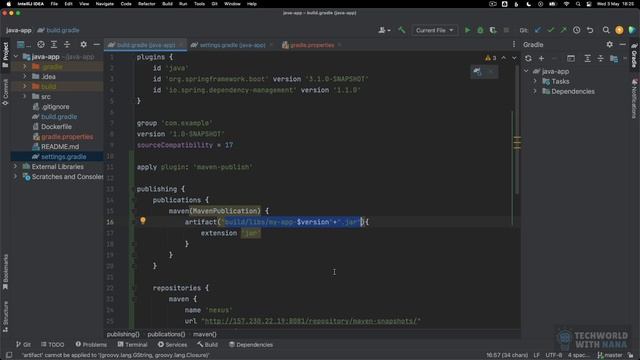Toggle the Bookmarks side panel
This screenshot has height=360, width=640.
5,272
